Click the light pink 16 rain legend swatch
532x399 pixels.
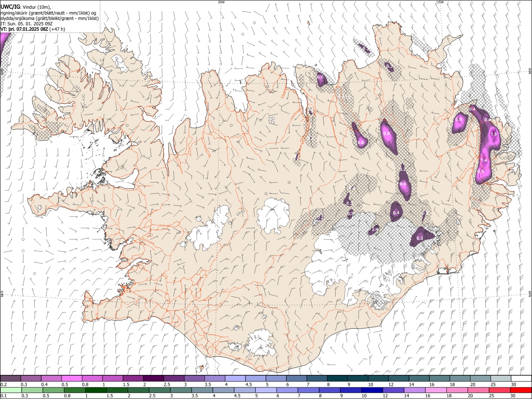coord(435,390)
